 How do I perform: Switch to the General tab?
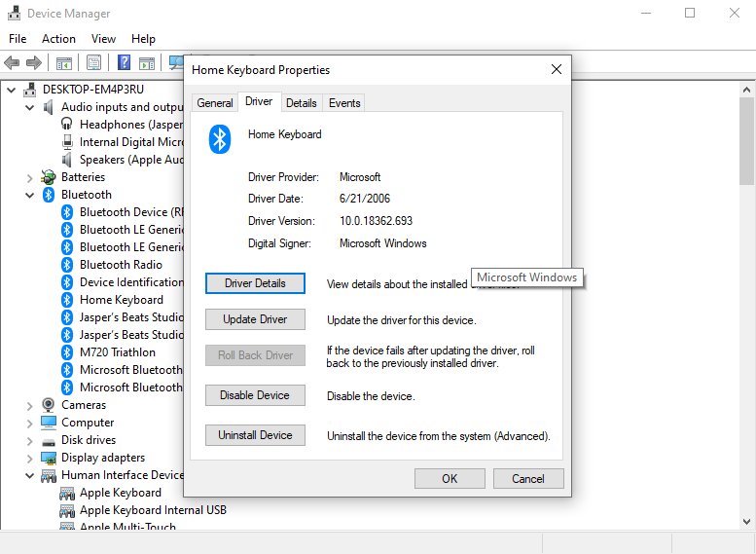pos(215,103)
